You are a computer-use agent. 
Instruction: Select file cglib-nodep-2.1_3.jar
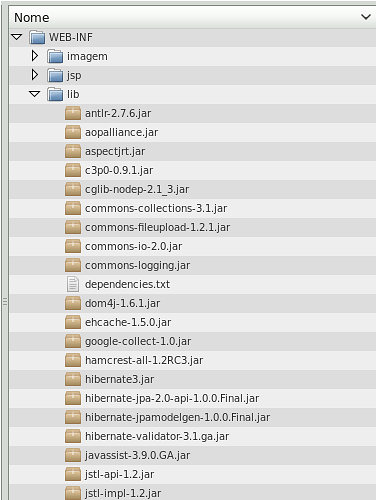pos(137,189)
